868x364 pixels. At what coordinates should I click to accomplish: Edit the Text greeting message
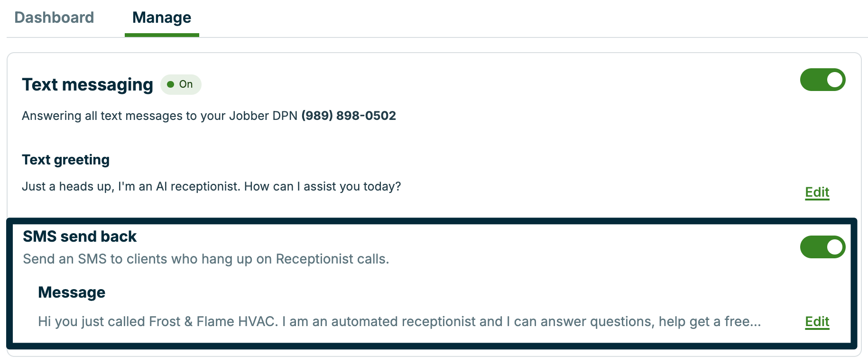(816, 192)
